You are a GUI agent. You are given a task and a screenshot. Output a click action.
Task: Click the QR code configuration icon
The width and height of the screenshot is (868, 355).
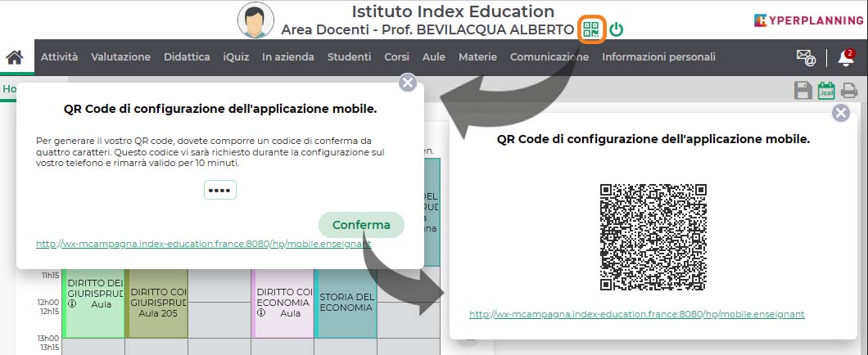pos(592,29)
